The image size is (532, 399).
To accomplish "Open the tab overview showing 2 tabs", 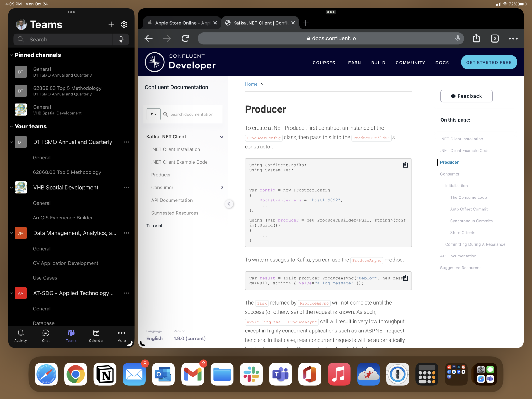I will (494, 39).
